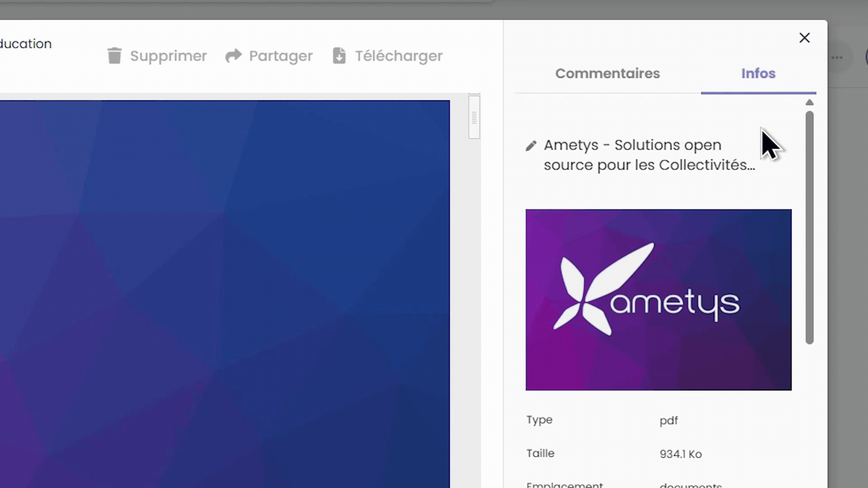Screen dimensions: 868x488
Task: Close the document preview dialog
Action: [804, 38]
